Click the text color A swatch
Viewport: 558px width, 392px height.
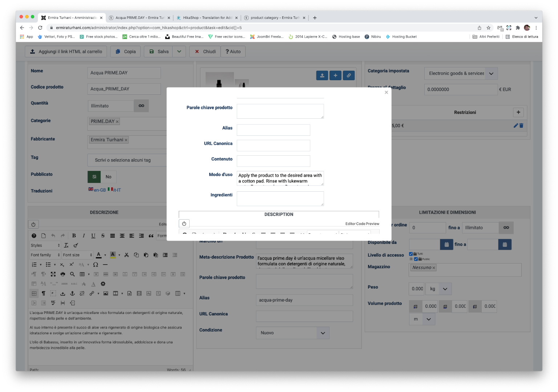[x=98, y=255]
